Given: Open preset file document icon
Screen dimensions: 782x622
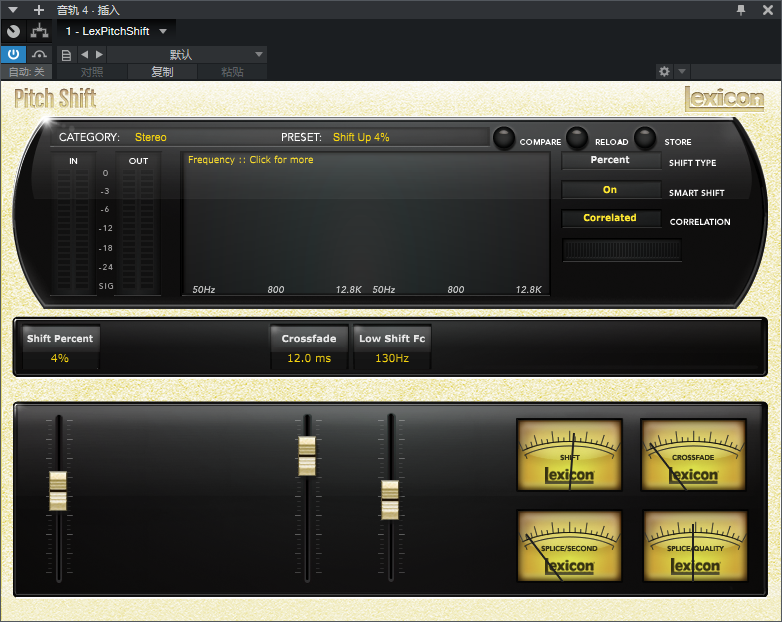Looking at the screenshot, I should pyautogui.click(x=66, y=55).
